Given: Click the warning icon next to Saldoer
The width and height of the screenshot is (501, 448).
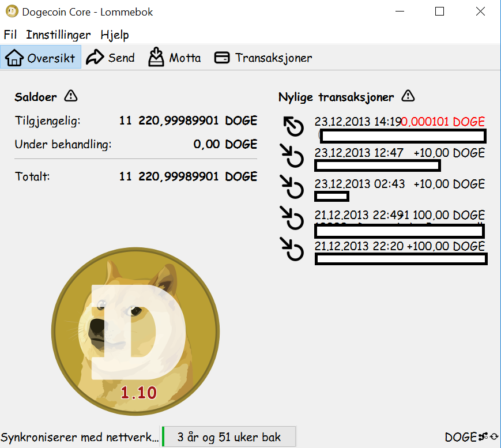Looking at the screenshot, I should pyautogui.click(x=70, y=96).
